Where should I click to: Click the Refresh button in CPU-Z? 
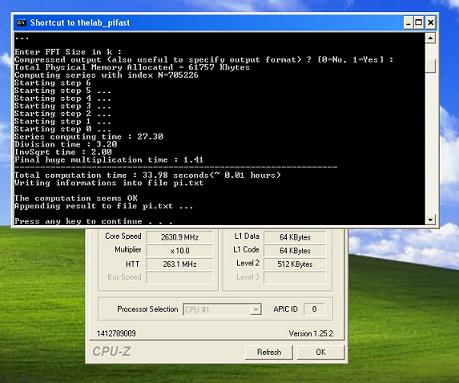tap(269, 352)
